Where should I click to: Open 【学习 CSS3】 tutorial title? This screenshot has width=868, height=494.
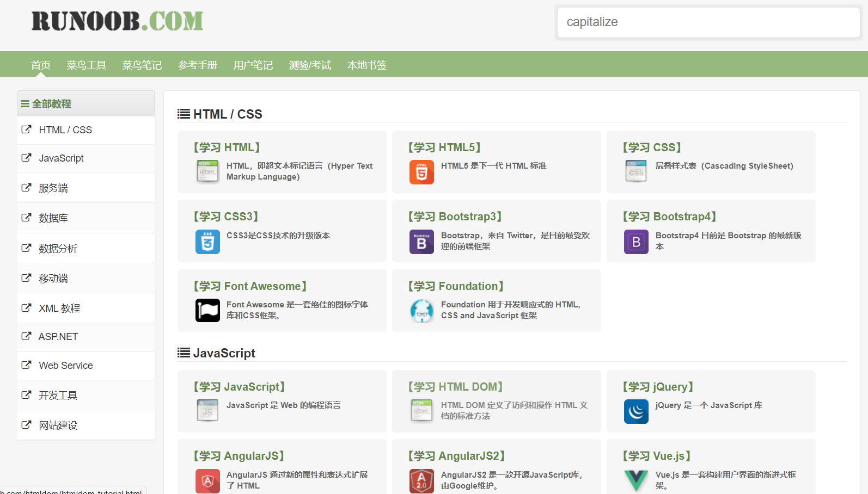point(227,217)
